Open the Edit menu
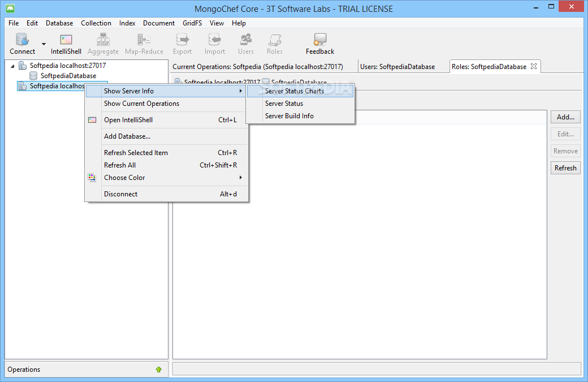588x382 pixels. [32, 23]
